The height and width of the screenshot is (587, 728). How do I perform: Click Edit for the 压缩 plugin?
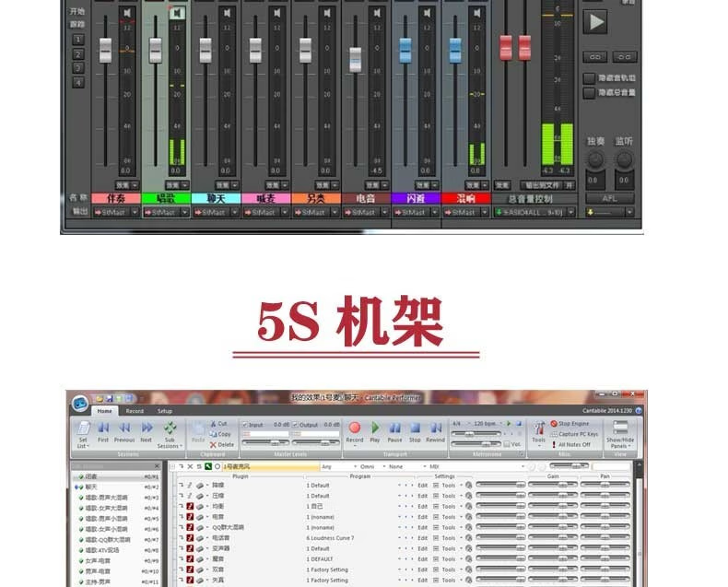[423, 495]
